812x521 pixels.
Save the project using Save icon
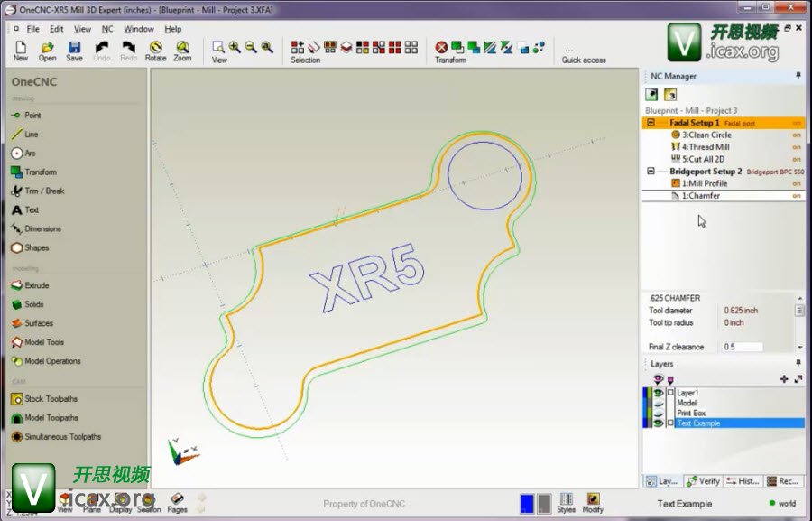pyautogui.click(x=74, y=51)
